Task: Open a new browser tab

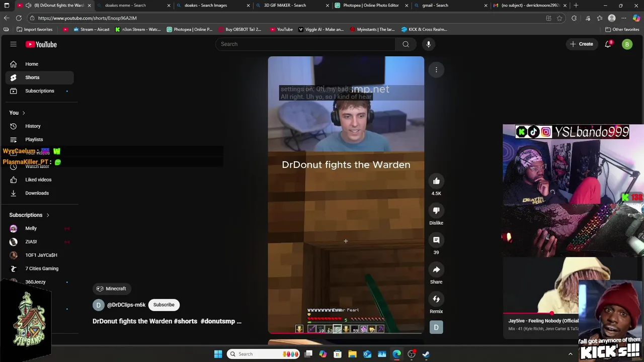Action: [x=576, y=6]
